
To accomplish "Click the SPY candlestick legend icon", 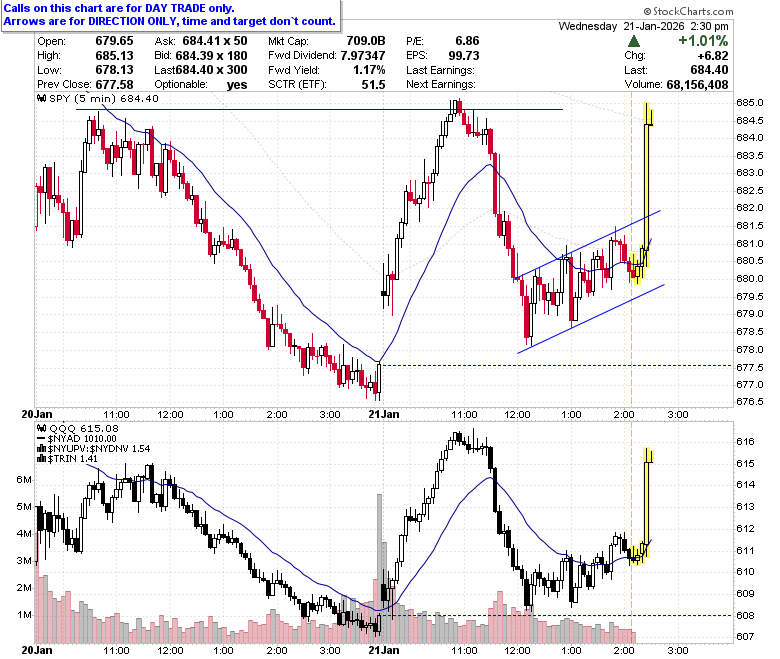I will pyautogui.click(x=42, y=98).
